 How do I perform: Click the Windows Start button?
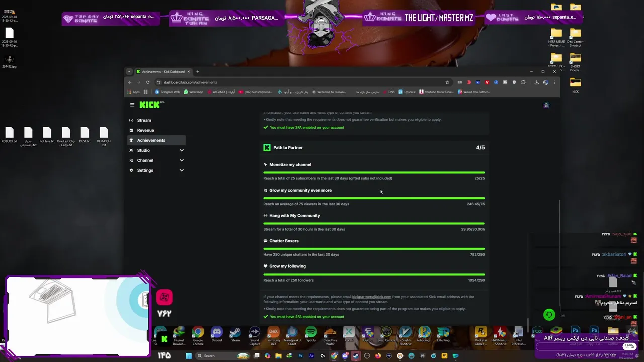pyautogui.click(x=189, y=356)
